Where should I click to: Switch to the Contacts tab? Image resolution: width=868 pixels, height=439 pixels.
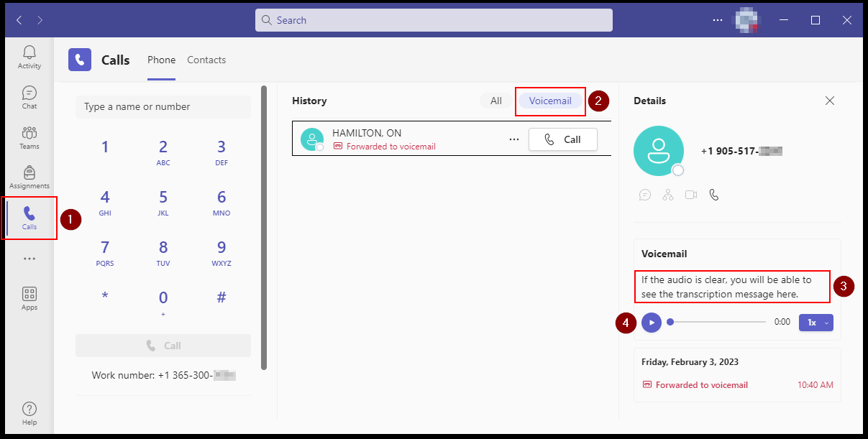pyautogui.click(x=206, y=60)
